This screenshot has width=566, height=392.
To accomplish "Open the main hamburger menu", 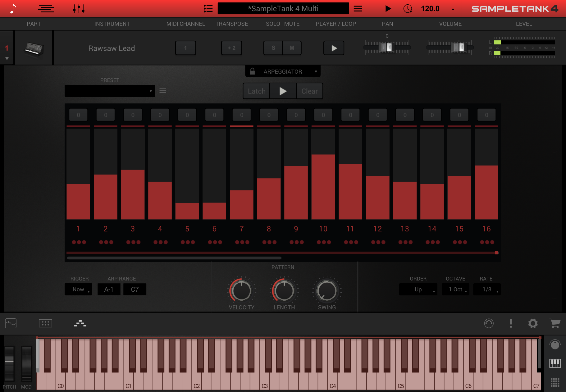I will pos(358,8).
